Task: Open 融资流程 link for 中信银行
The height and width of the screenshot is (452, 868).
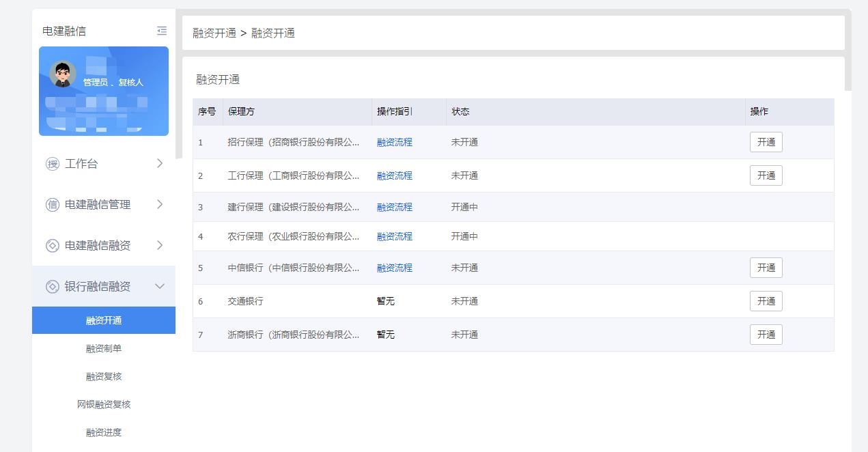Action: pyautogui.click(x=395, y=268)
